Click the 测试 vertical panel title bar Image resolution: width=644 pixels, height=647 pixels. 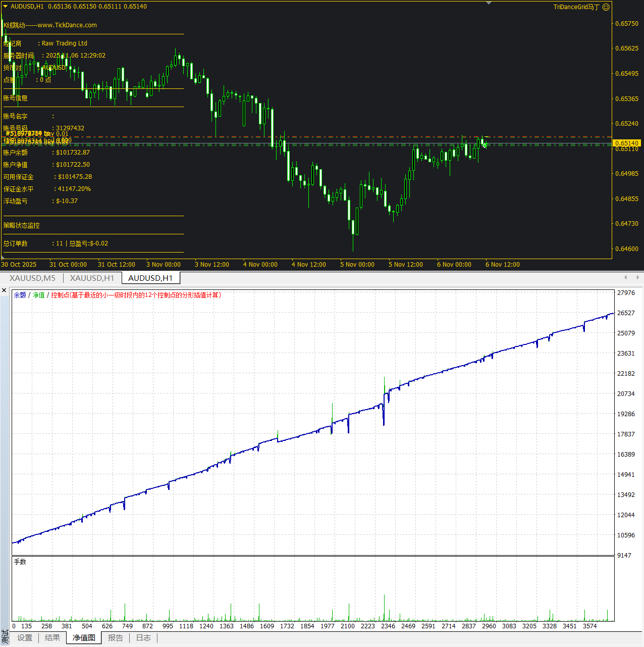[5, 635]
